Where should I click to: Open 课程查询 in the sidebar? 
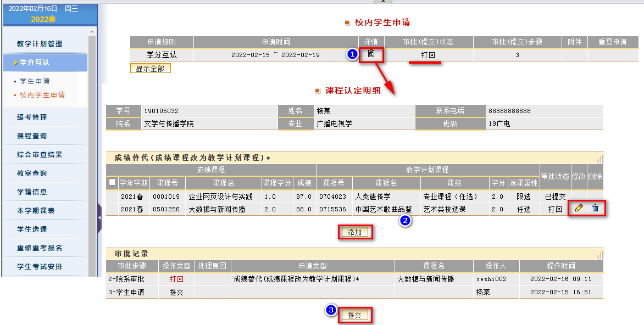coord(32,136)
